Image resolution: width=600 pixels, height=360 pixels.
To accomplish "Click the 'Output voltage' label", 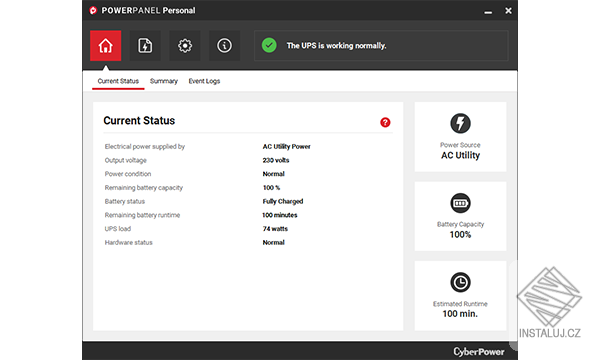I will (x=126, y=160).
